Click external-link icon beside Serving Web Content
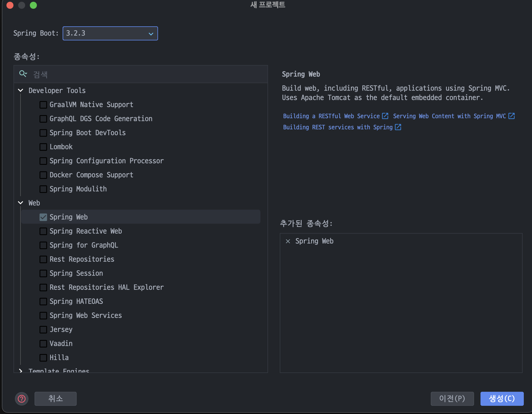This screenshot has width=532, height=414. click(x=512, y=116)
